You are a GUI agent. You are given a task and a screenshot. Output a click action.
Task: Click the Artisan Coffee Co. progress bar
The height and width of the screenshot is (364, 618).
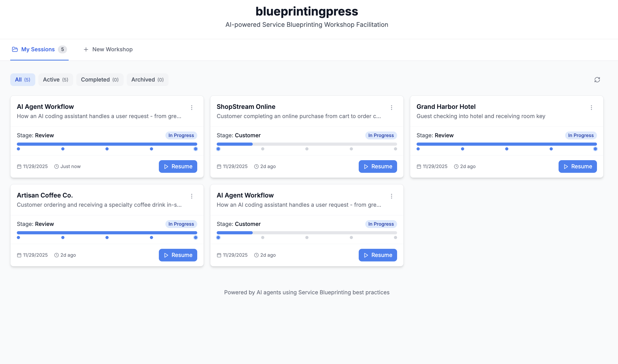pyautogui.click(x=107, y=233)
